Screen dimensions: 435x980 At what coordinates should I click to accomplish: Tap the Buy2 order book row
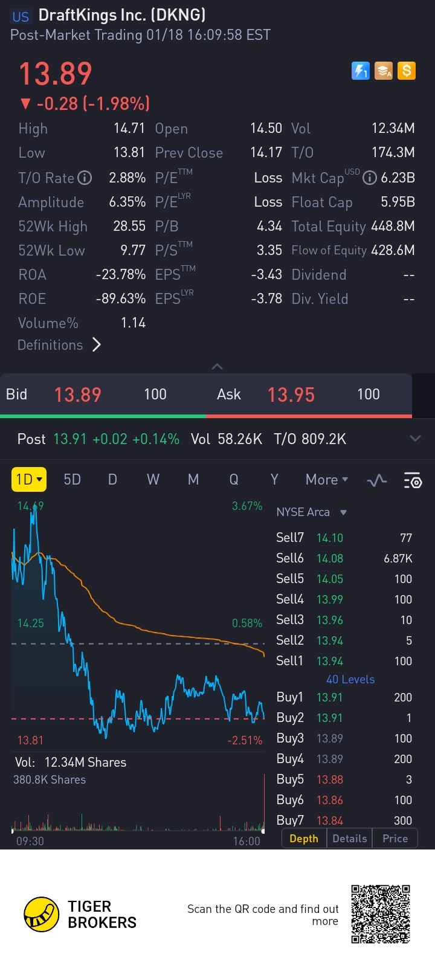pos(344,718)
